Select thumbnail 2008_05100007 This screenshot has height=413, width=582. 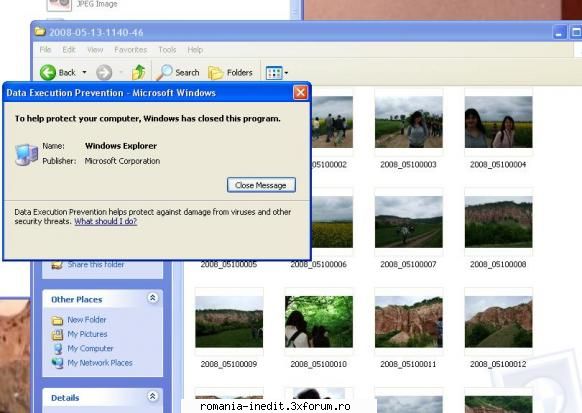point(409,222)
